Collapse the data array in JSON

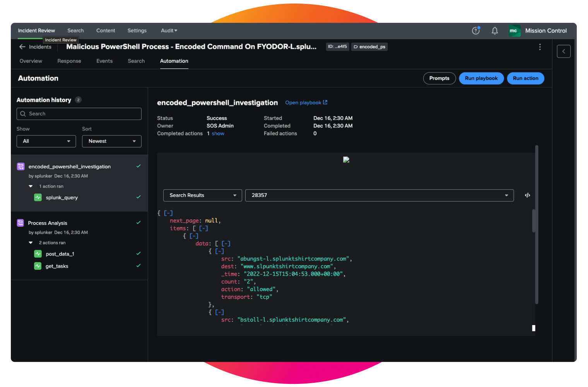point(226,244)
